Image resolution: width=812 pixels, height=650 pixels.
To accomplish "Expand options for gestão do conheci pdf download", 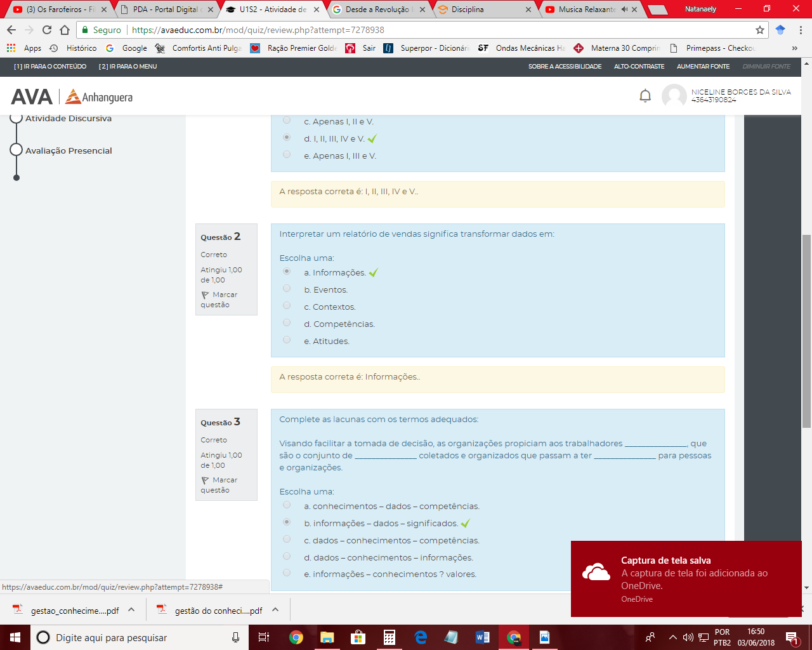I will (275, 609).
